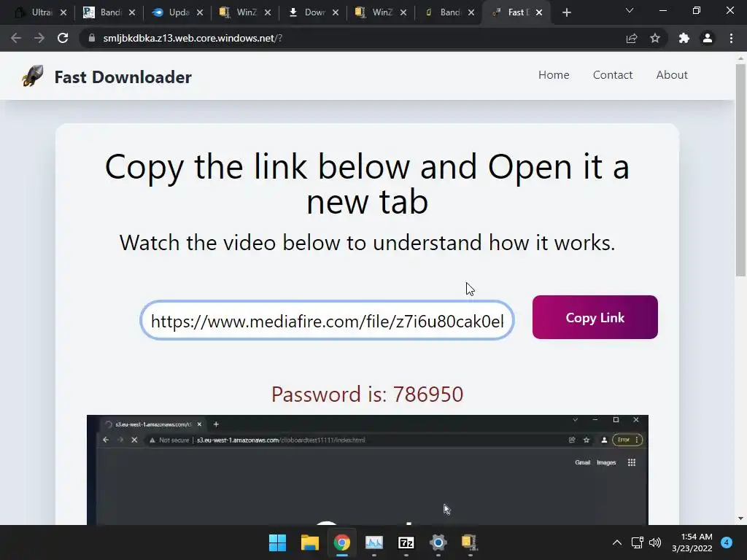Click the Fast Downloader site title

click(123, 77)
